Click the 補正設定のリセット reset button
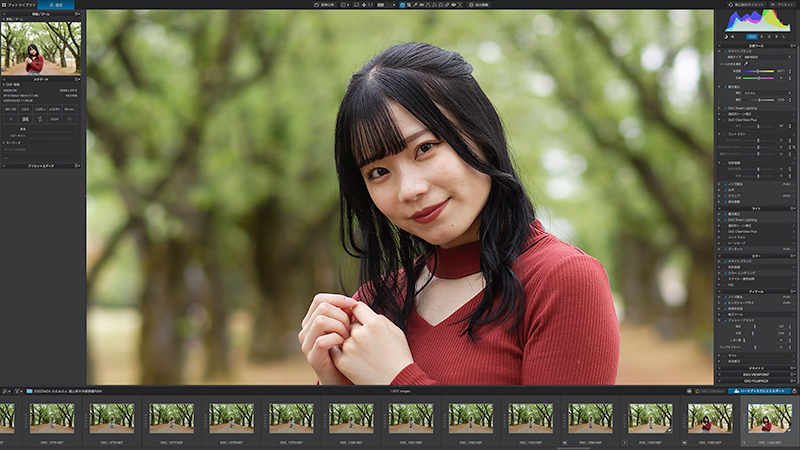 tap(745, 5)
